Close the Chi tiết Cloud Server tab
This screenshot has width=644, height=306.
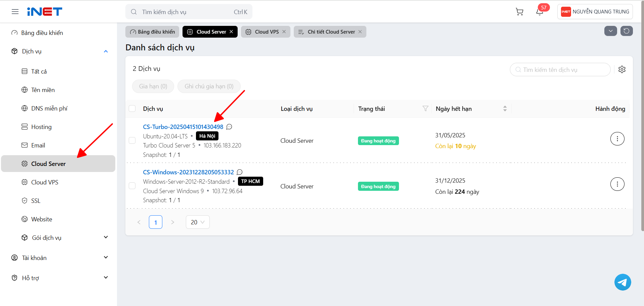click(360, 32)
